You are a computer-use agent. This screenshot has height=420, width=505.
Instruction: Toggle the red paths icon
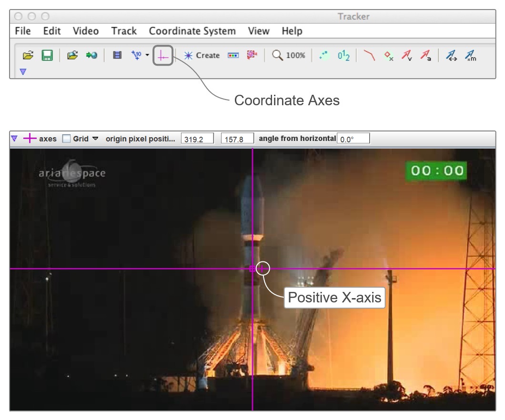[369, 55]
